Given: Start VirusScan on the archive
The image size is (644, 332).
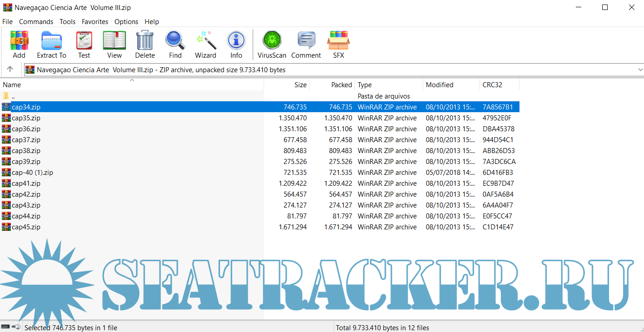Looking at the screenshot, I should pos(272,45).
